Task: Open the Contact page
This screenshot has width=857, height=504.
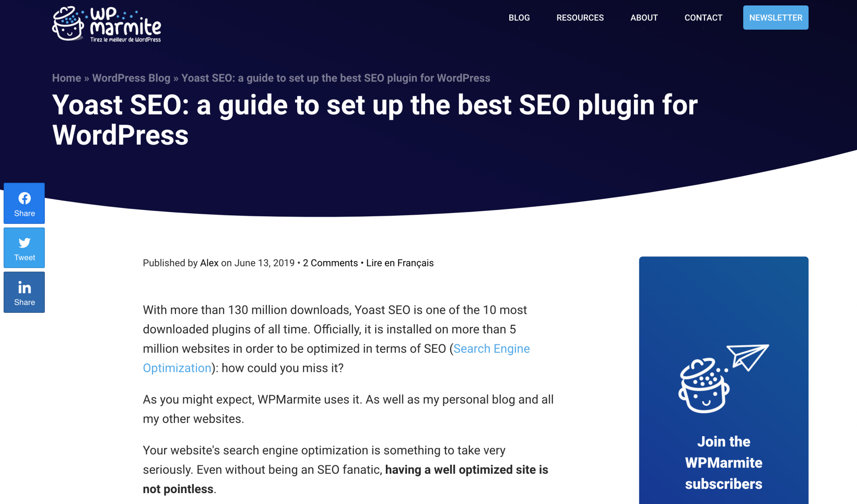Action: 703,18
